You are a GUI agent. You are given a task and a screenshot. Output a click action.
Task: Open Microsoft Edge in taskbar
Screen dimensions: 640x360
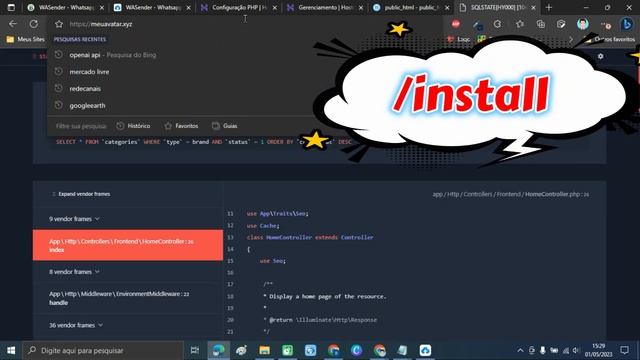pos(218,350)
